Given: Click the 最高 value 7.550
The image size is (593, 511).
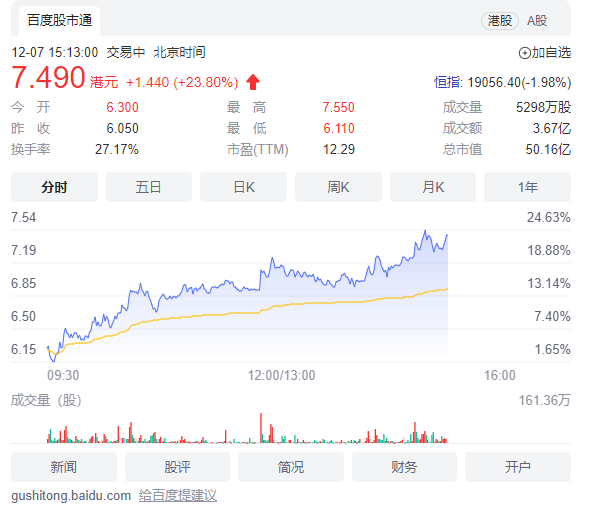Looking at the screenshot, I should 338,107.
